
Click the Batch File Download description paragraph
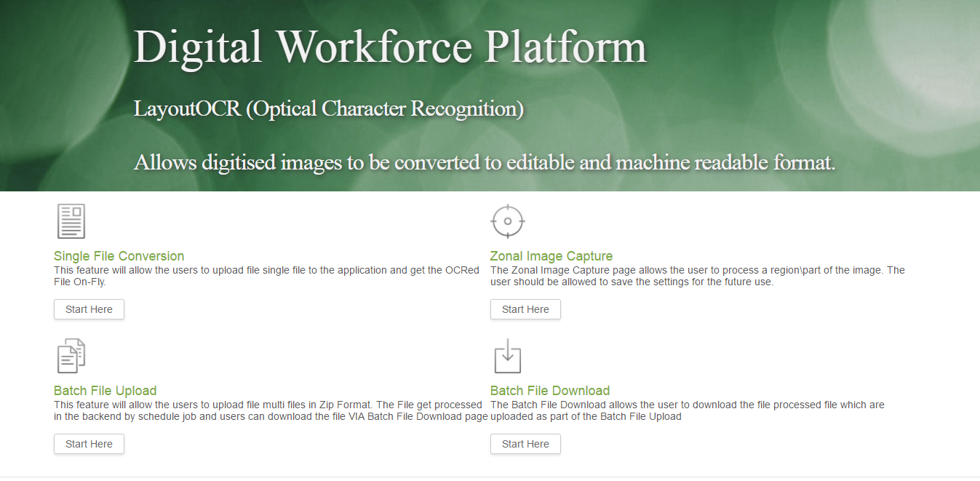click(x=687, y=410)
